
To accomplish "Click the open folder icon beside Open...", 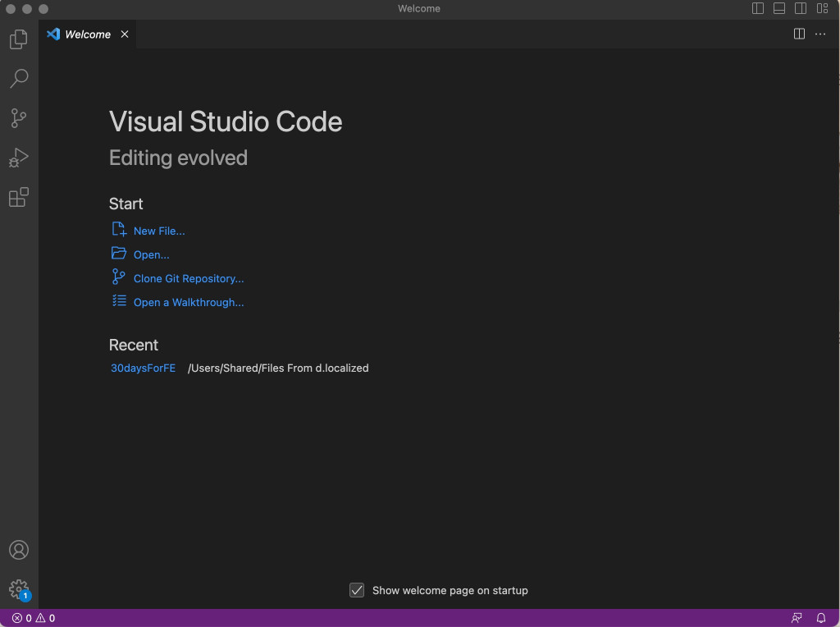I will [x=119, y=253].
